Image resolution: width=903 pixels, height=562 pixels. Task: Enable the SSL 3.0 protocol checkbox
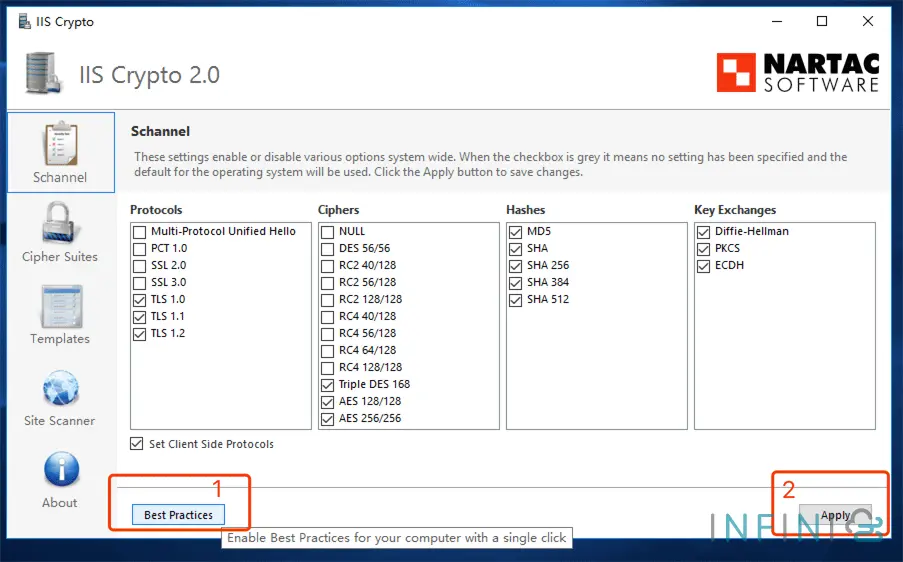click(139, 283)
